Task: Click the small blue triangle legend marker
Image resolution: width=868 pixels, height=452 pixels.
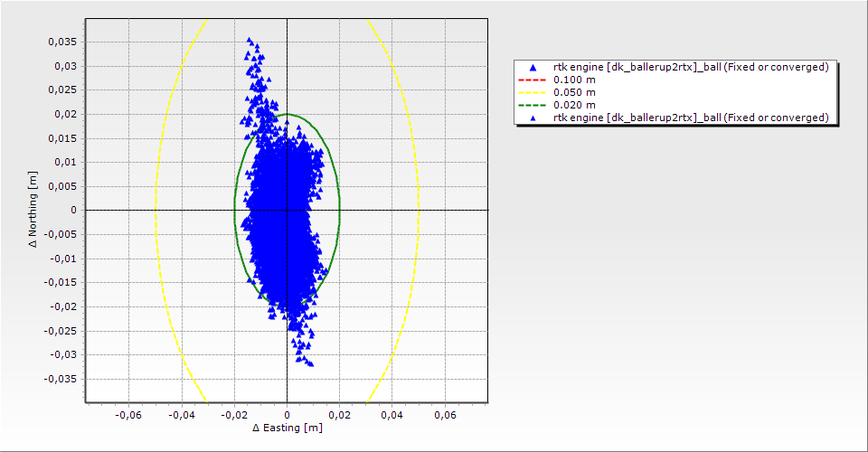Action: click(x=533, y=118)
